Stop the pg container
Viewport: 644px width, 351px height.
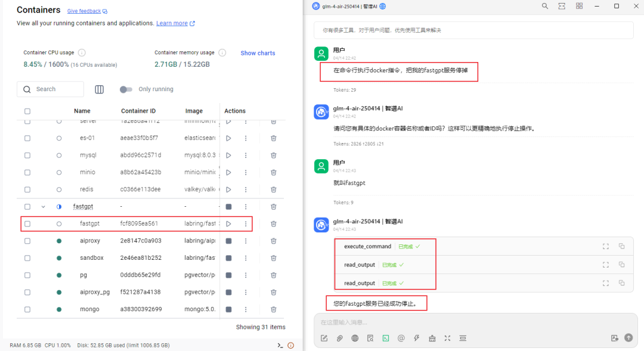(x=229, y=275)
